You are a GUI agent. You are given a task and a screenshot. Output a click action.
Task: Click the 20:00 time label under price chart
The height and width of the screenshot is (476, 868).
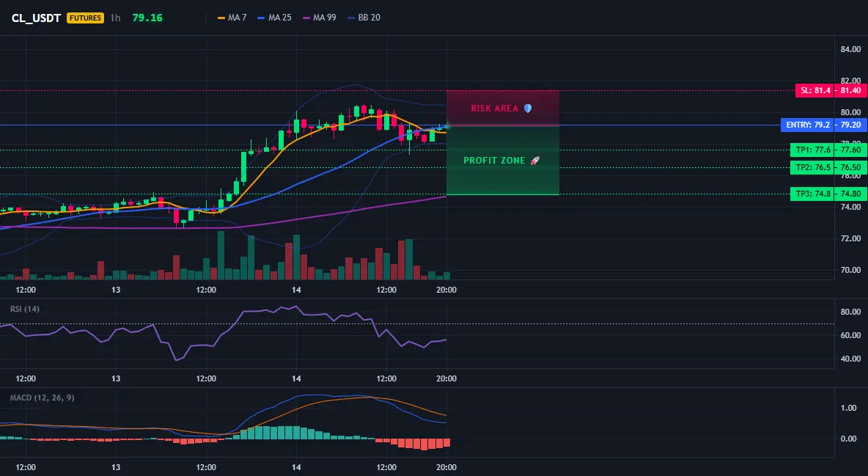[446, 290]
